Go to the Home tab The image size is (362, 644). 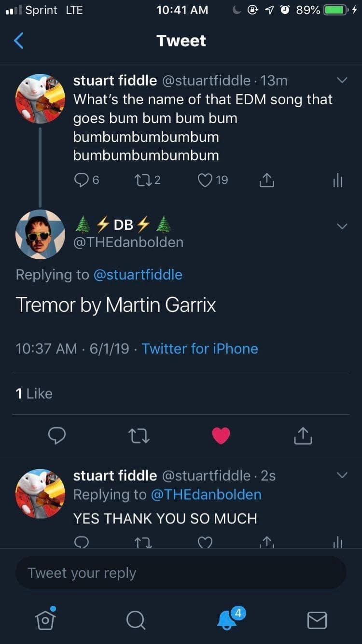[45, 619]
